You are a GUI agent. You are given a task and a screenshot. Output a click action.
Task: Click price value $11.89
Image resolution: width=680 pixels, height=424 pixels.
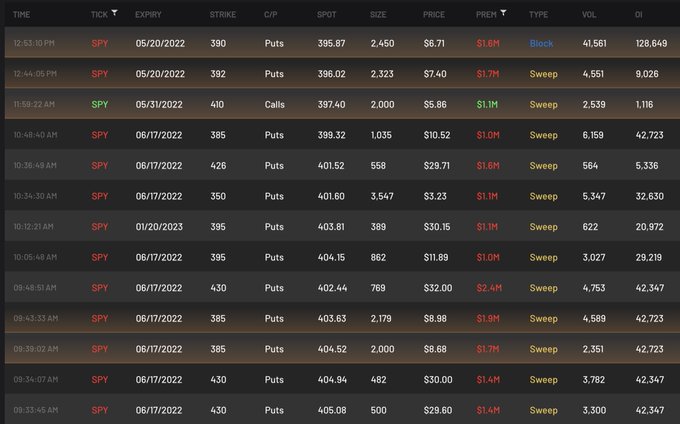(x=436, y=257)
